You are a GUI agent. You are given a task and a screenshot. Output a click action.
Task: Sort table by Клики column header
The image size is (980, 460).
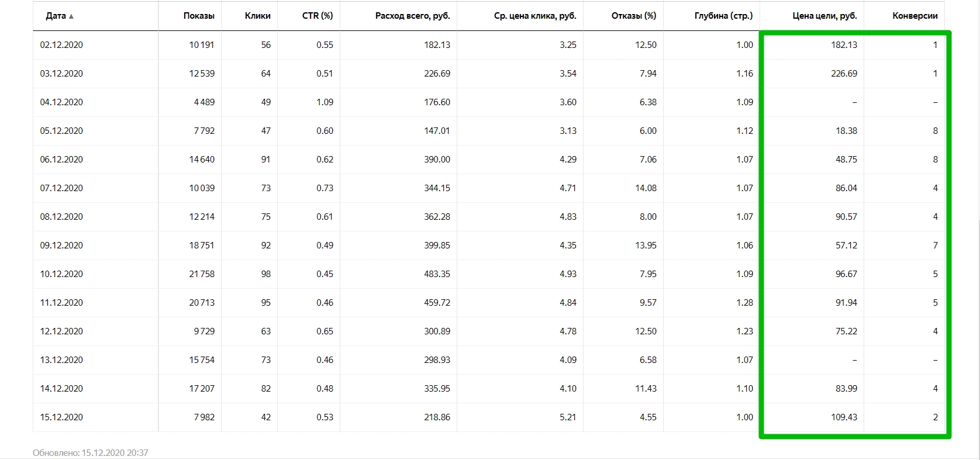[257, 16]
